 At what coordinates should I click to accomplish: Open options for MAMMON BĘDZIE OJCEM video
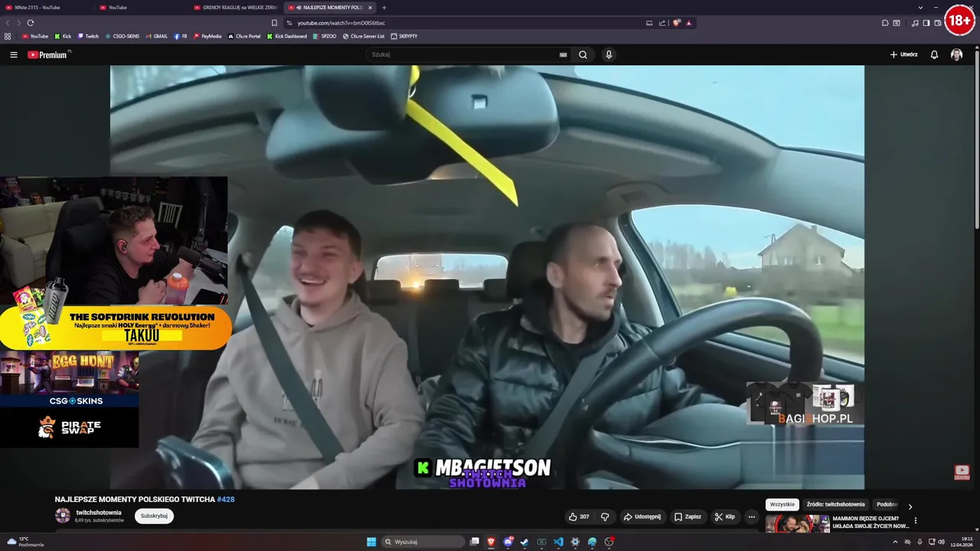tap(915, 520)
